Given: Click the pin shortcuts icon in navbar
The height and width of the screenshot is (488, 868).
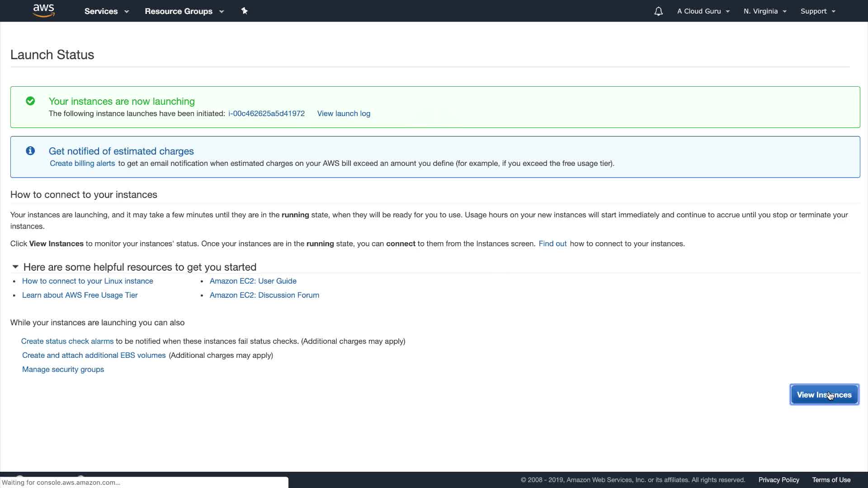Looking at the screenshot, I should (245, 11).
